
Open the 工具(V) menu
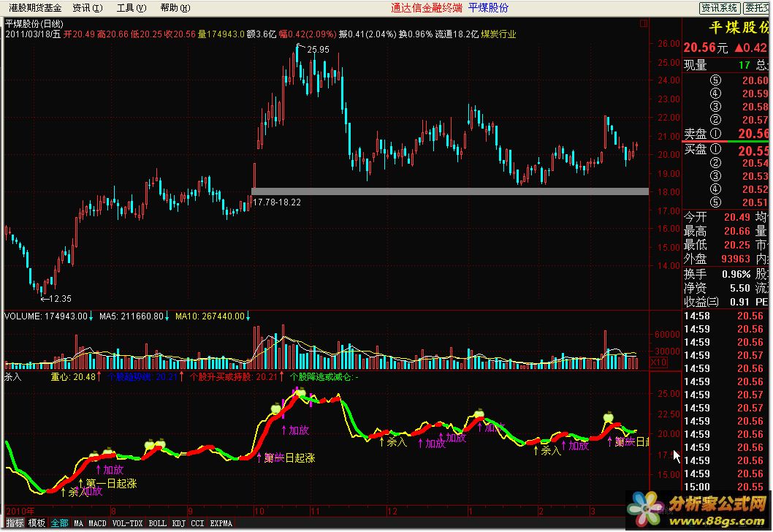point(132,8)
